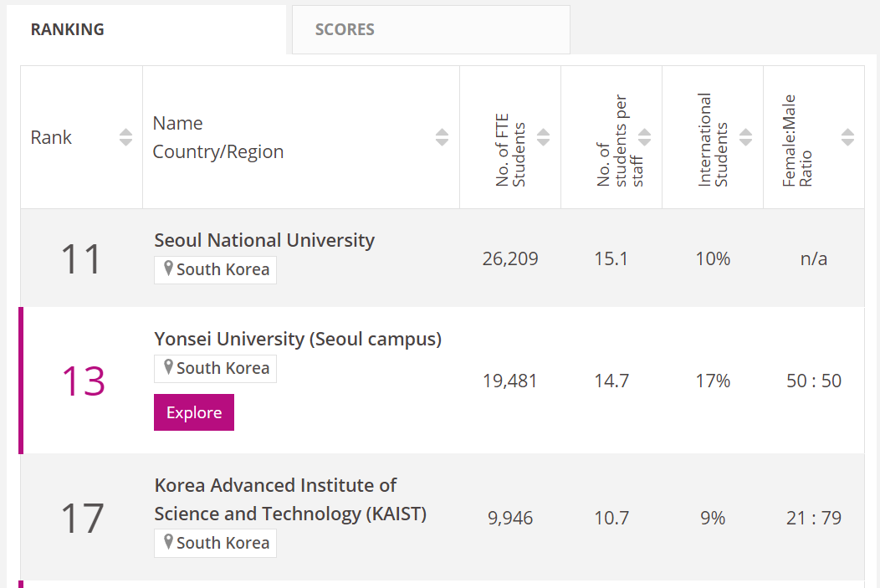Click students per staff value 15.1
The width and height of the screenshot is (880, 588).
pos(611,259)
